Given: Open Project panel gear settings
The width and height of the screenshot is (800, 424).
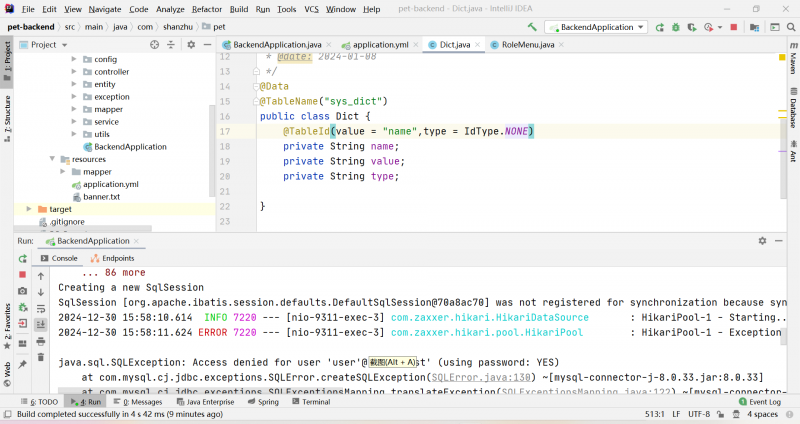Looking at the screenshot, I should 191,45.
